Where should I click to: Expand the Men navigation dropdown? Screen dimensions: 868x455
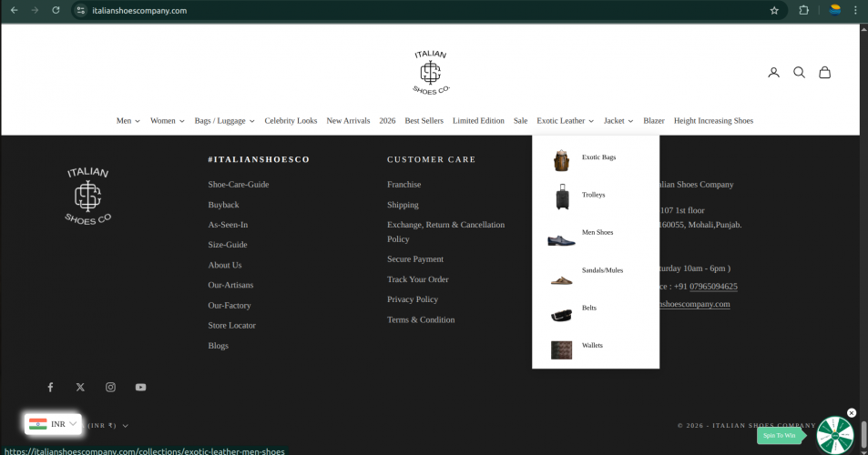pos(128,120)
